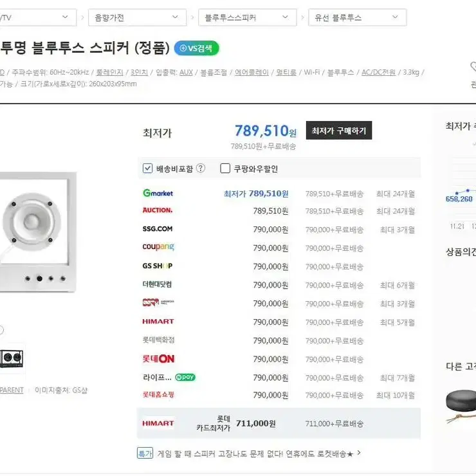Open the 음향가전 category dropdown

[137, 17]
